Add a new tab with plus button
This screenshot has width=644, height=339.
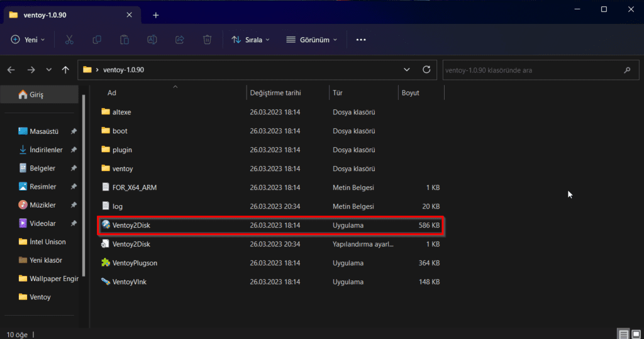pyautogui.click(x=156, y=14)
